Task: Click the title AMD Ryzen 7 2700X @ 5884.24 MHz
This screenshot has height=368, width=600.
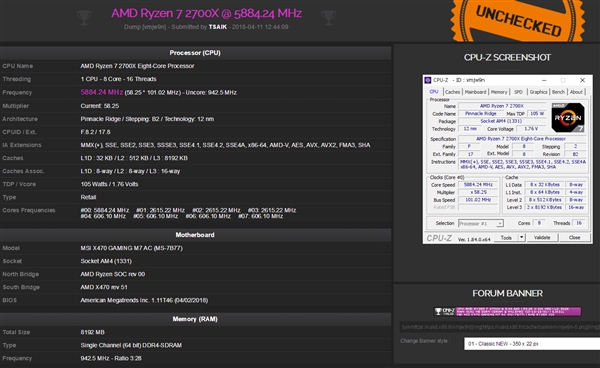Action: 207,13
